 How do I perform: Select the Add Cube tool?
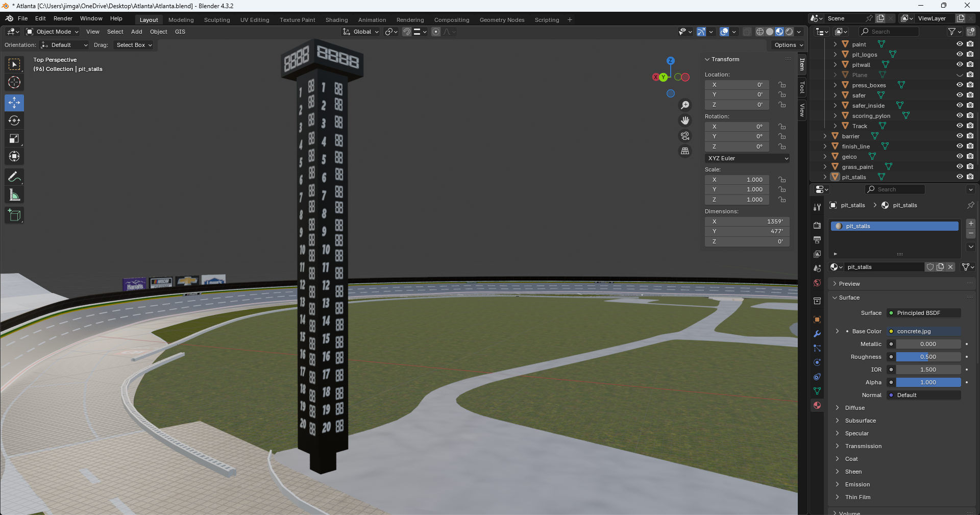click(14, 215)
